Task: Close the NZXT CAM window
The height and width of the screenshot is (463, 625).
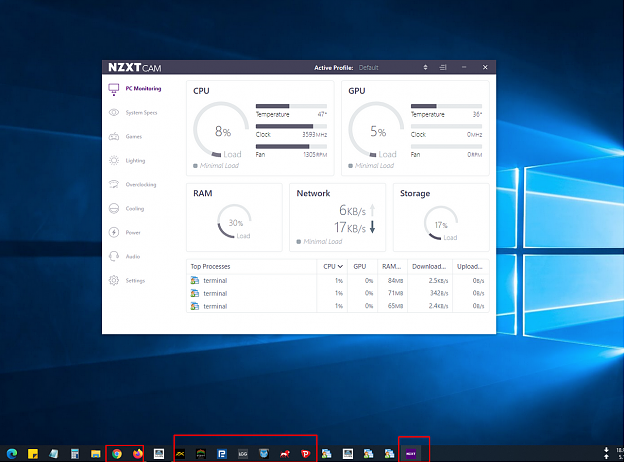Action: (485, 67)
